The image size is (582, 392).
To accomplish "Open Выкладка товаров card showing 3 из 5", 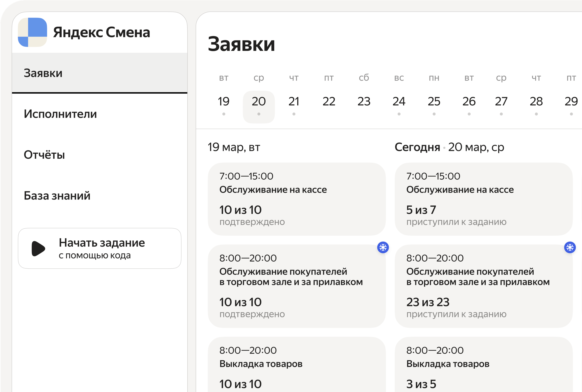I will tap(484, 365).
